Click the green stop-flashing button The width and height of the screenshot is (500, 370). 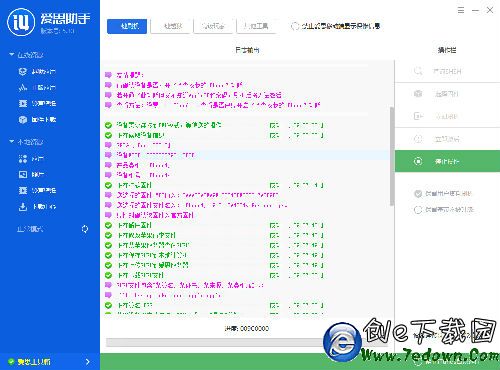click(447, 161)
